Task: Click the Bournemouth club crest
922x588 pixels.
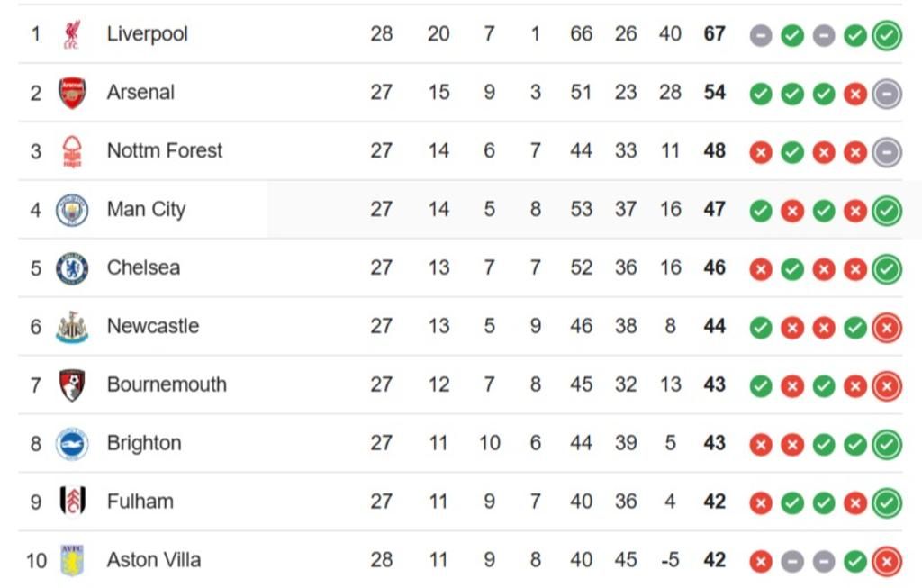Action: coord(72,385)
